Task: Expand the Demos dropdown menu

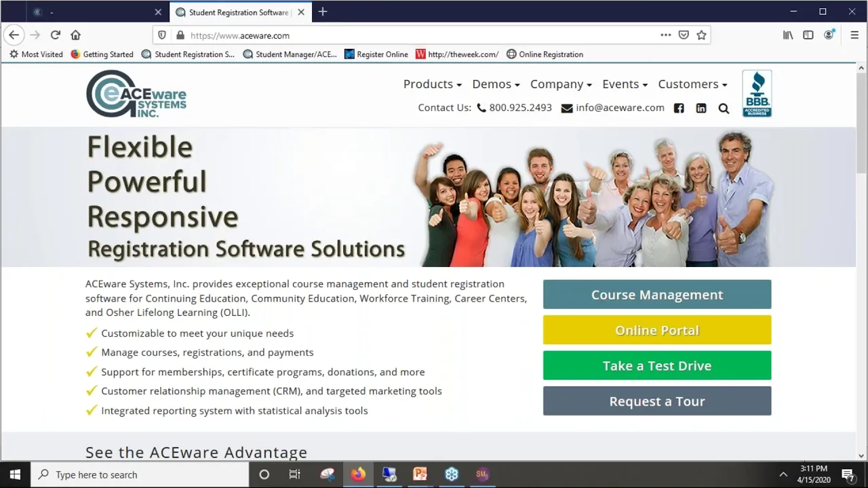Action: 496,84
